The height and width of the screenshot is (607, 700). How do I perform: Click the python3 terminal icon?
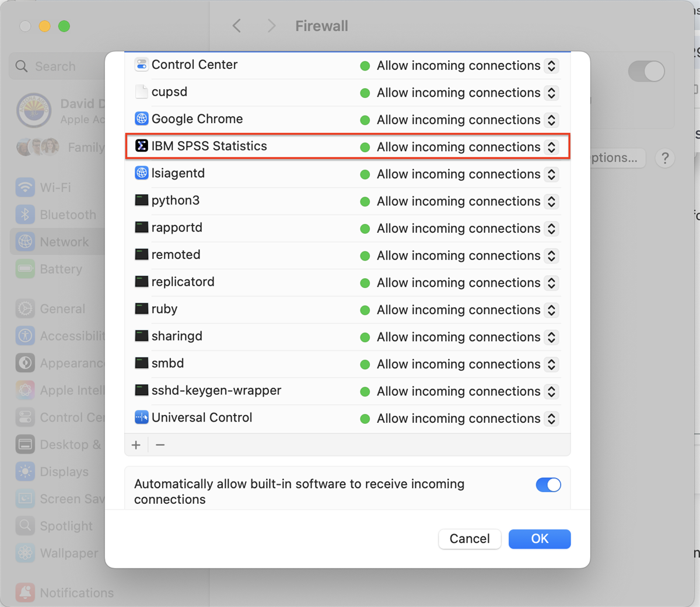[141, 201]
